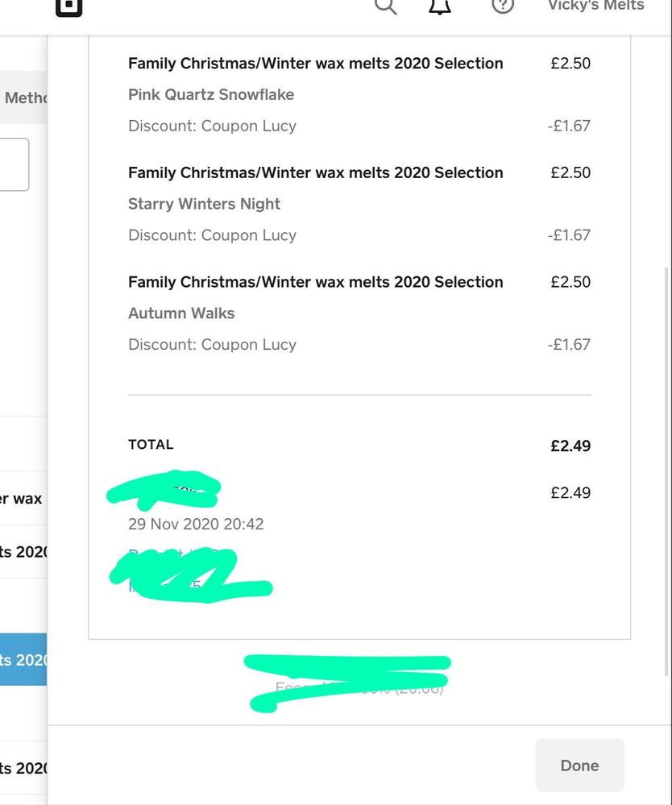Open the help question mark icon
672x805 pixels.
[503, 6]
